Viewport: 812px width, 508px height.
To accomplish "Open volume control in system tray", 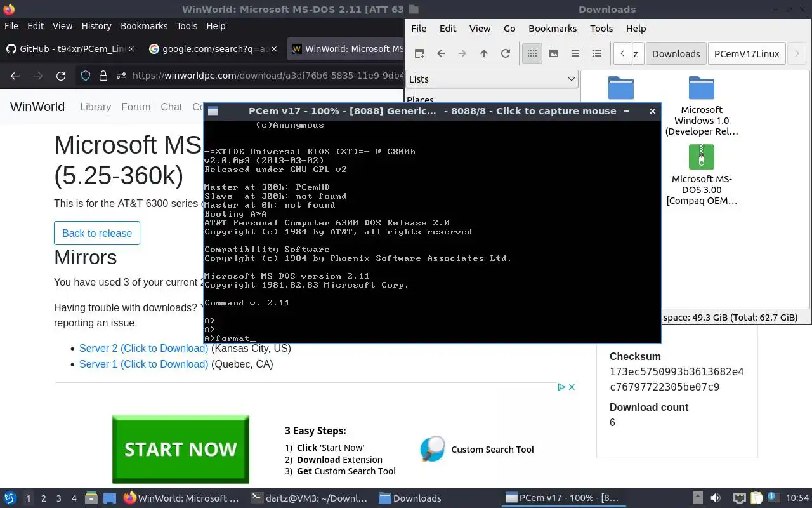I will 716,498.
